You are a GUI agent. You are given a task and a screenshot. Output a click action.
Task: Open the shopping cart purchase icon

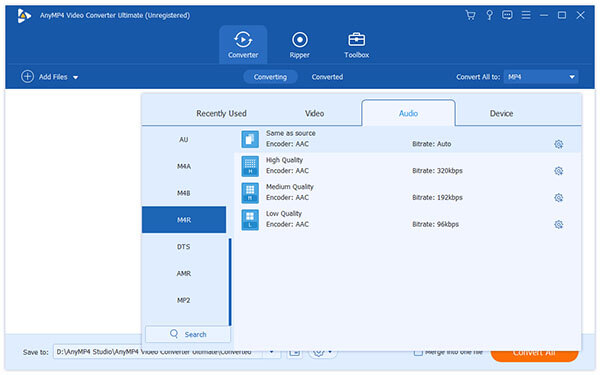pyautogui.click(x=470, y=15)
